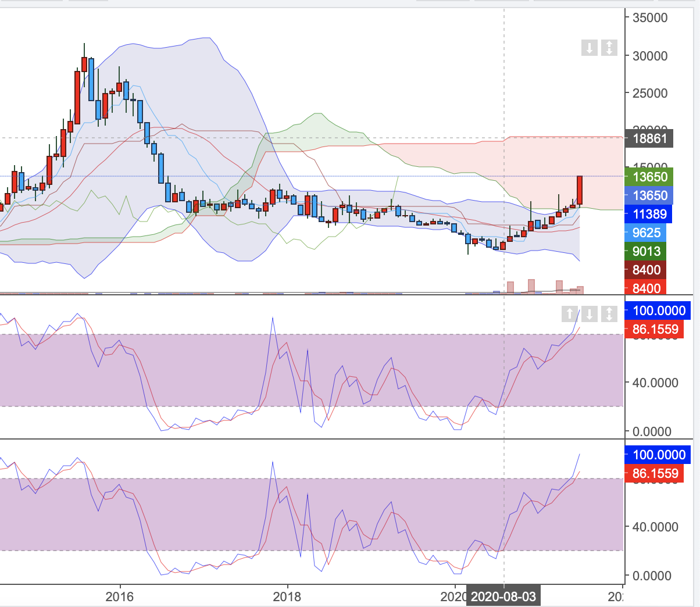The width and height of the screenshot is (700, 607).
Task: Click the green 9013 price label
Action: click(x=646, y=251)
